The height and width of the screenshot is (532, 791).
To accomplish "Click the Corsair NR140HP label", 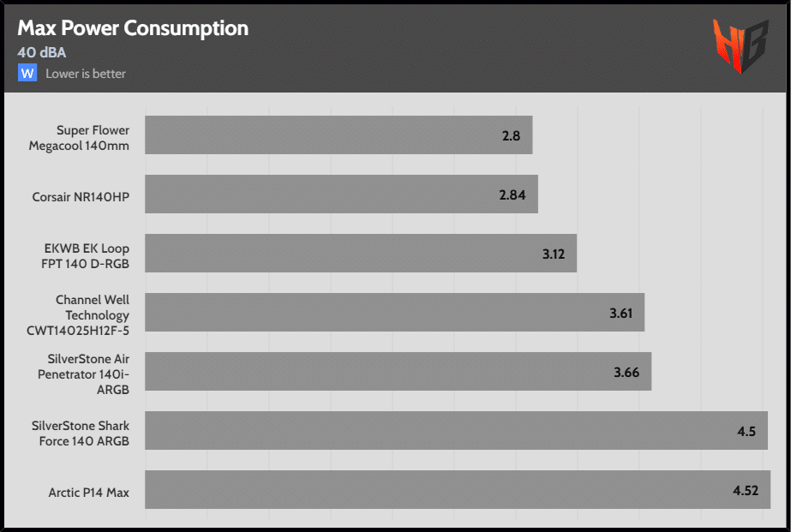I will pos(81,196).
